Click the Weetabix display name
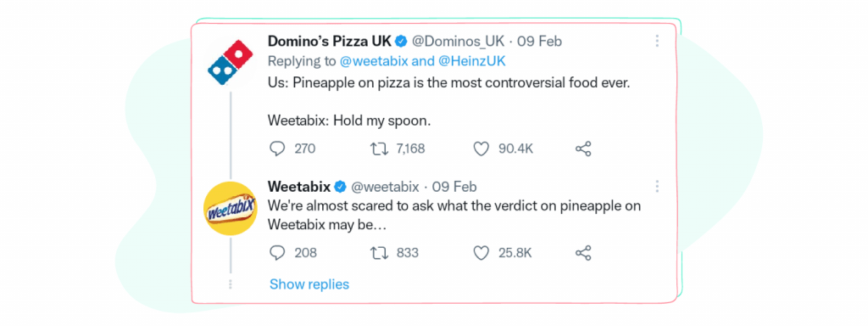Image resolution: width=868 pixels, height=326 pixels. 299,186
